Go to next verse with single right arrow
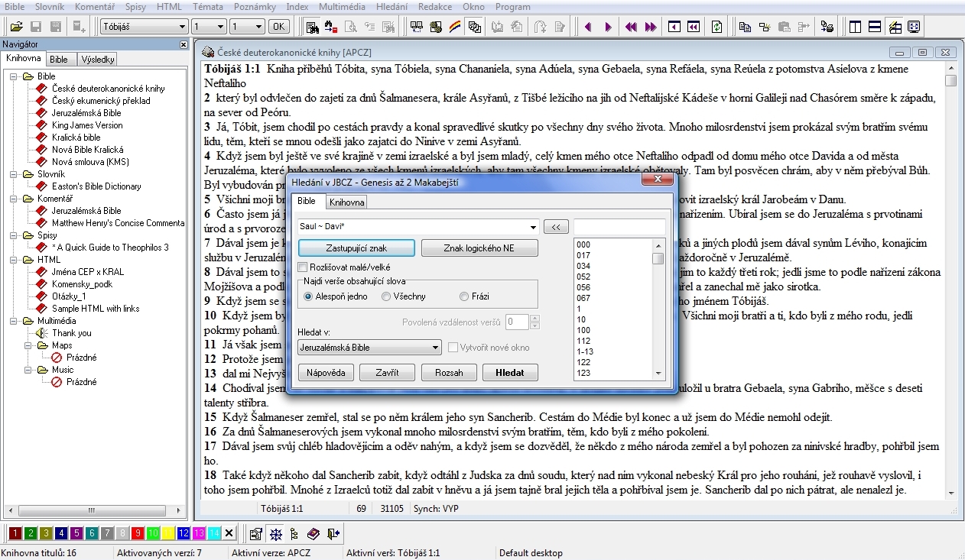 pos(608,27)
